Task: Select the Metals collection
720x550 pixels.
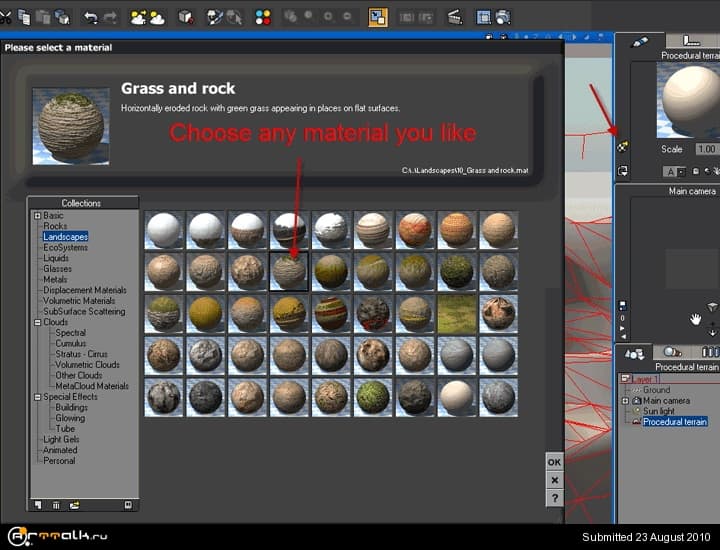Action: [55, 279]
